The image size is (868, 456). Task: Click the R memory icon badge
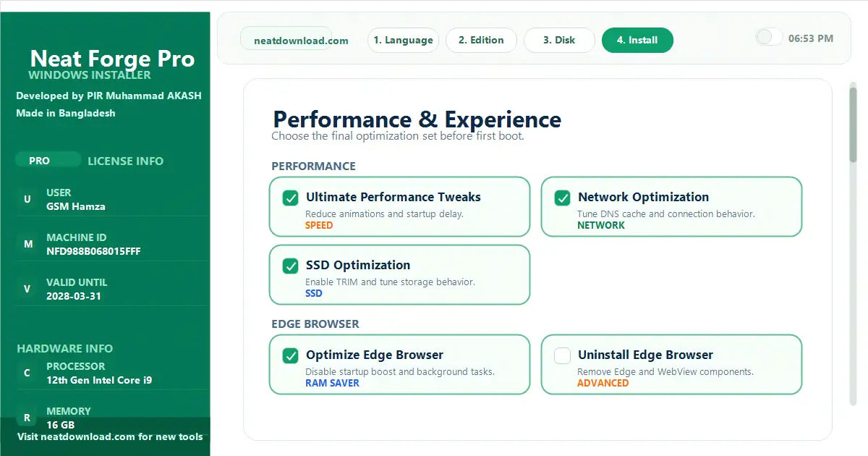[x=27, y=418]
